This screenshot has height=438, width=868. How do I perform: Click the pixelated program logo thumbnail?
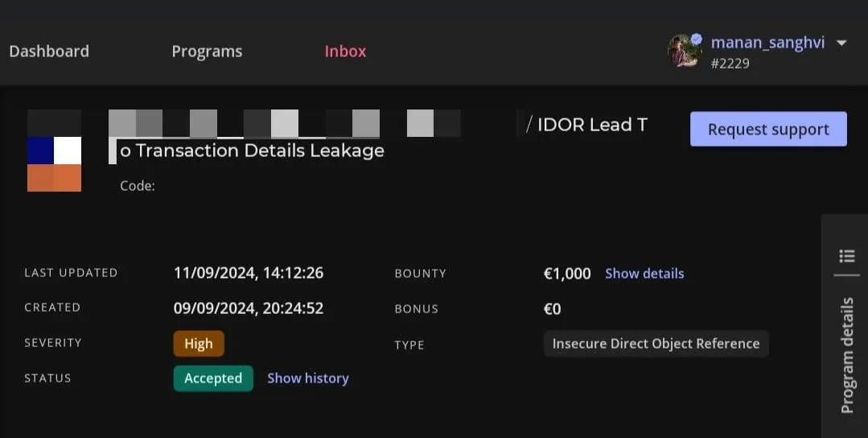[x=55, y=151]
